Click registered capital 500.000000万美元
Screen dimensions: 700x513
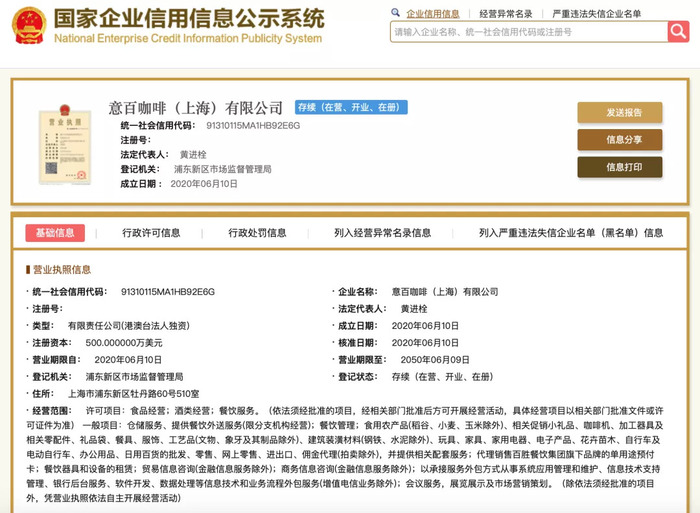coord(124,342)
